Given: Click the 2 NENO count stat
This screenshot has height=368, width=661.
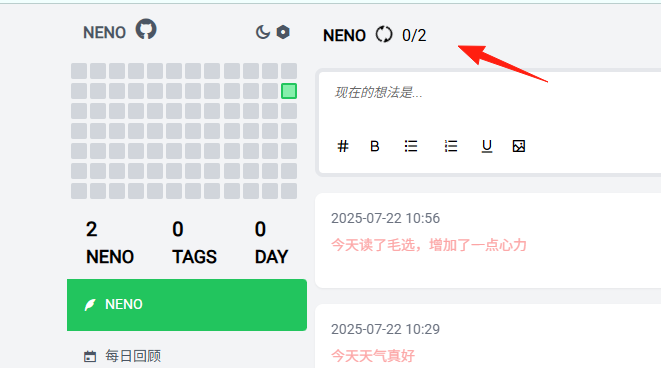Looking at the screenshot, I should pos(110,243).
